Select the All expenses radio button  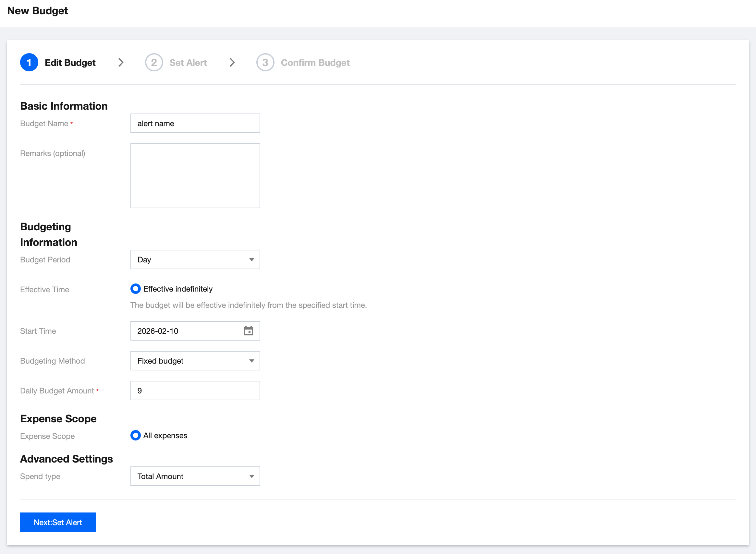click(136, 435)
